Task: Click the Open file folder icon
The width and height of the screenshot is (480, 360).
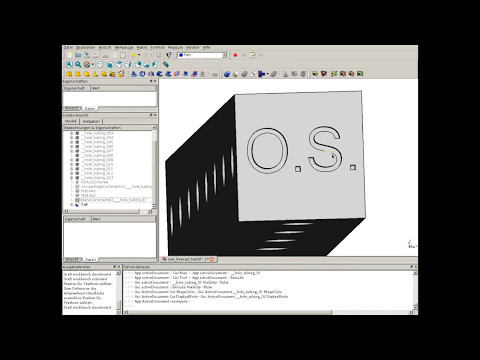Action: point(78,55)
